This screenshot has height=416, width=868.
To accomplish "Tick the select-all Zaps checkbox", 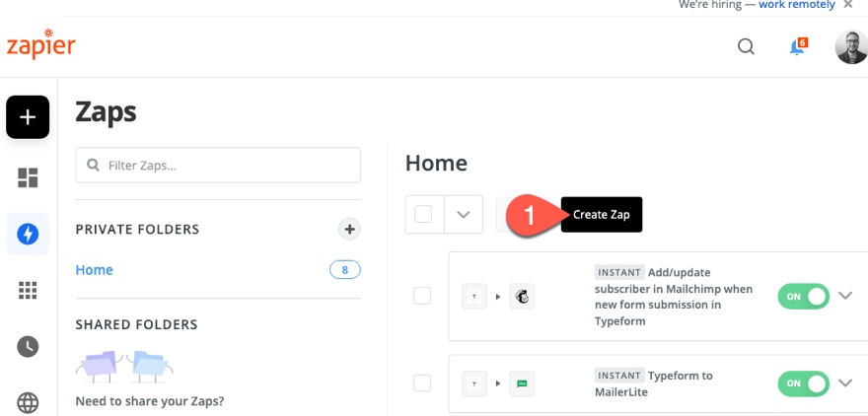I will [424, 214].
